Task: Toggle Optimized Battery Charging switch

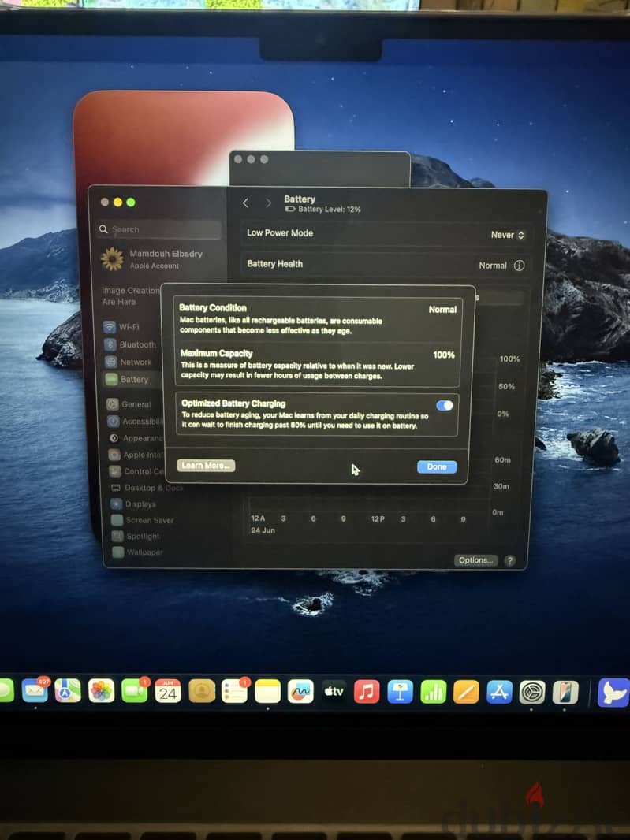Action: pos(445,406)
